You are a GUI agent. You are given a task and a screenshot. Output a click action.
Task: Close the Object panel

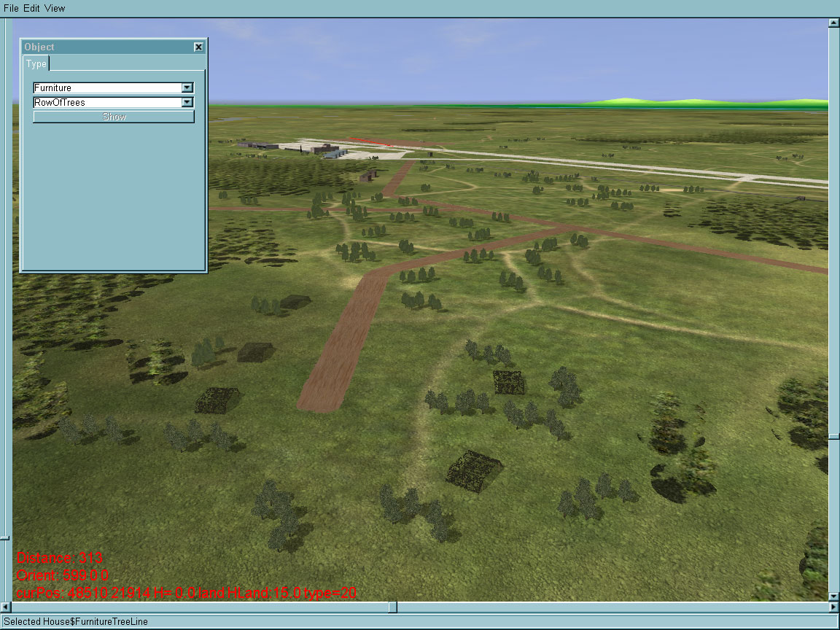[x=198, y=47]
